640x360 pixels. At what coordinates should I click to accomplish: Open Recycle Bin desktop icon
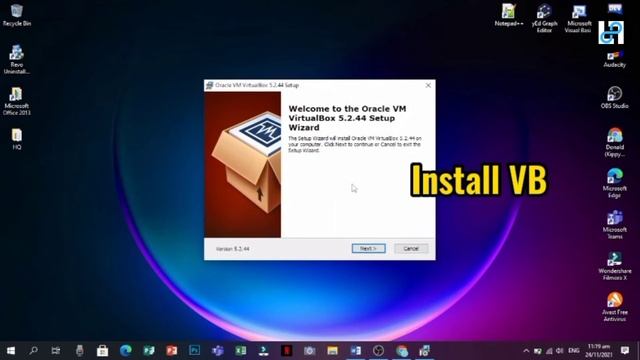[x=17, y=15]
